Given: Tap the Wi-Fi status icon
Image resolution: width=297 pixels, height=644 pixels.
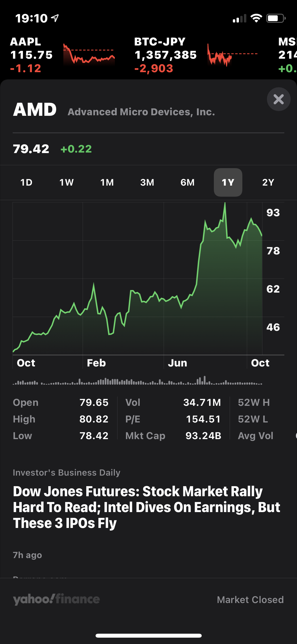Looking at the screenshot, I should pyautogui.click(x=256, y=18).
